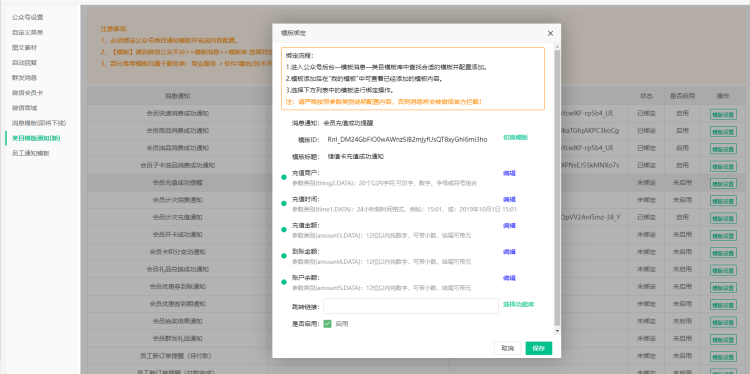Toggle the 启用 checkbox
This screenshot has height=374, width=750.
[x=327, y=324]
